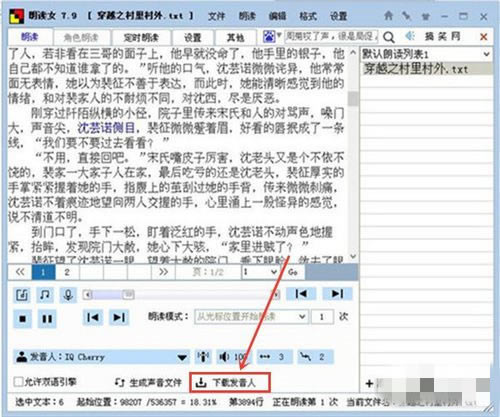Click the home icon in the title bar
The image size is (500, 417).
(x=388, y=16)
